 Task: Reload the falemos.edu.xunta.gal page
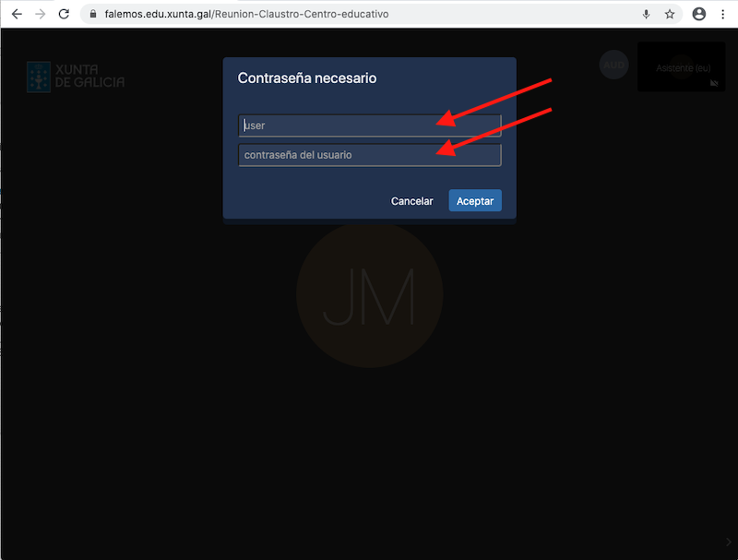pyautogui.click(x=64, y=14)
